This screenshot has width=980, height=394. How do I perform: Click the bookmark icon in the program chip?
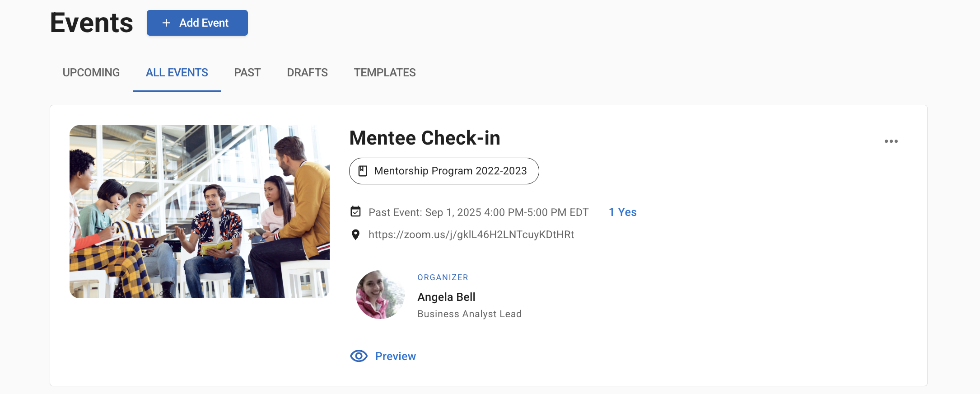point(363,171)
